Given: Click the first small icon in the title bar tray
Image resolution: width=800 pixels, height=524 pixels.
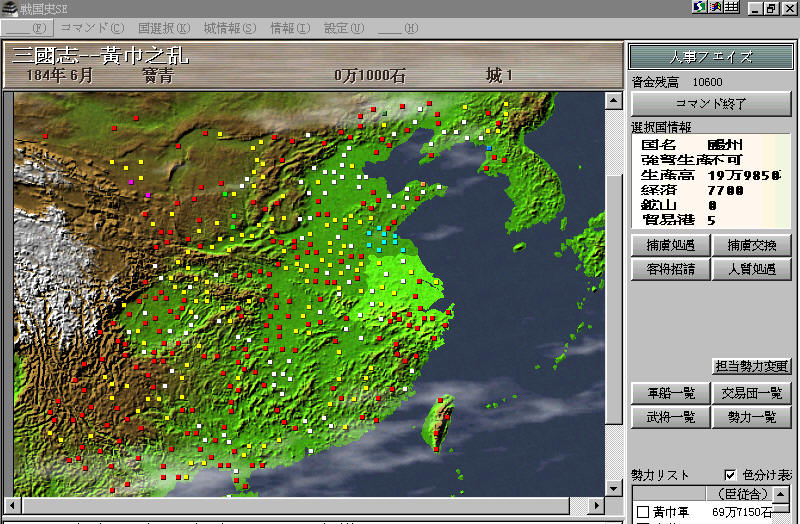Looking at the screenshot, I should [699, 8].
